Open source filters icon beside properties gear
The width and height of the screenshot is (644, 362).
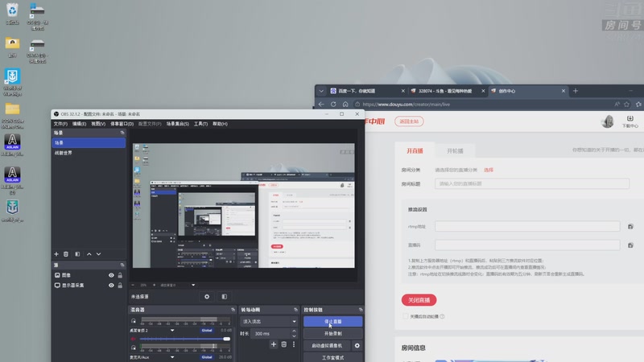(x=225, y=296)
